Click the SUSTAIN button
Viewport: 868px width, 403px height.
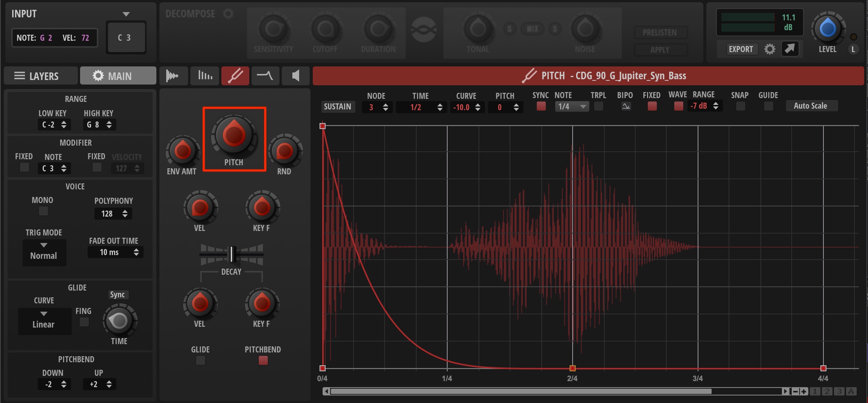[x=337, y=107]
